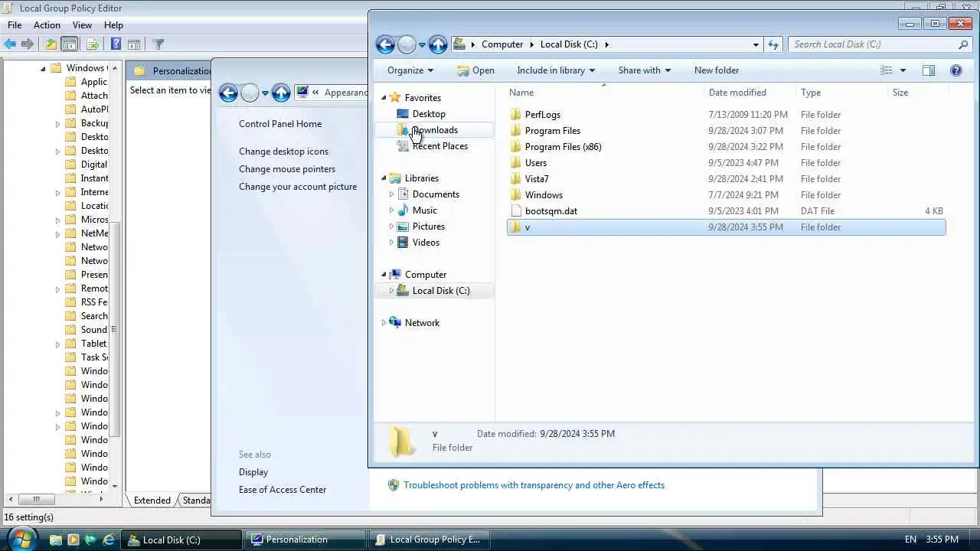980x551 pixels.
Task: Open the Include in library dropdown
Action: (x=556, y=70)
